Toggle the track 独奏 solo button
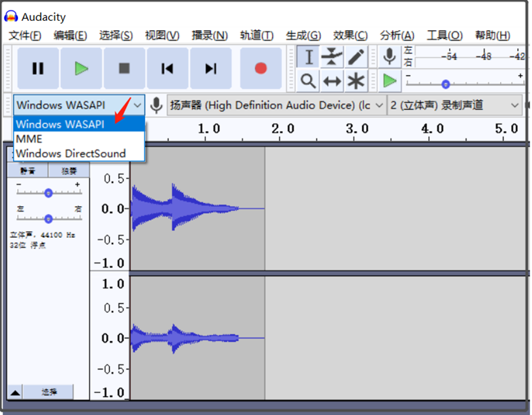The height and width of the screenshot is (415, 532). coord(69,170)
